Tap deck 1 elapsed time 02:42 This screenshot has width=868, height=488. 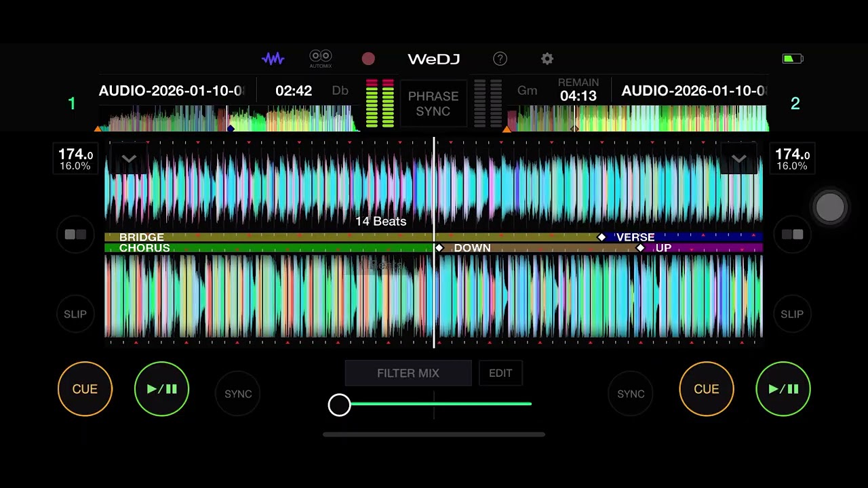point(294,91)
